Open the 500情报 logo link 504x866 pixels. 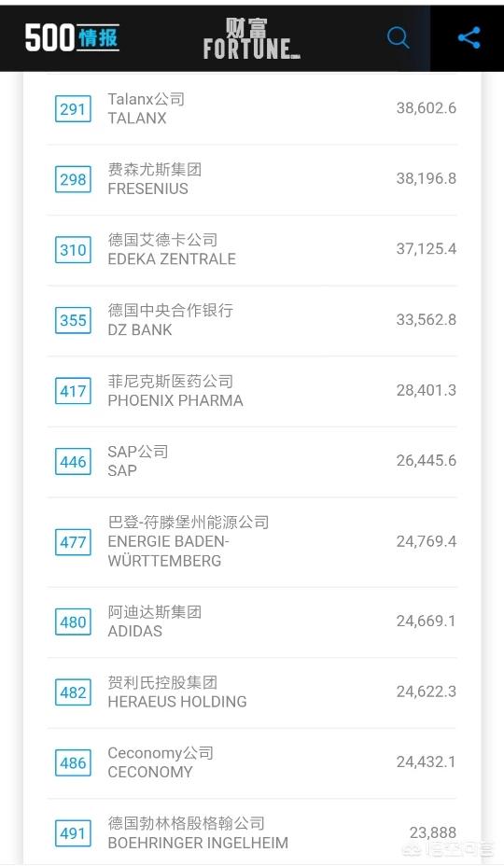click(72, 38)
